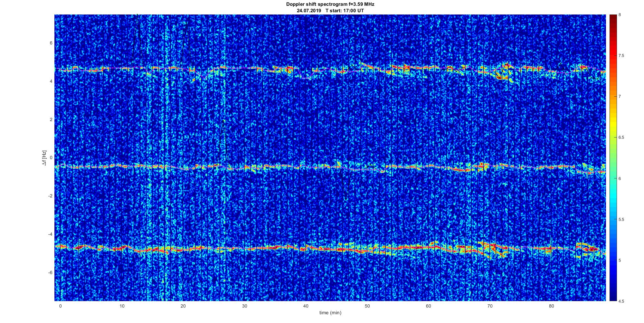Viewport: 644px width, 323px height.
Task: Click the colorbar tick label 7
Action: pos(620,97)
